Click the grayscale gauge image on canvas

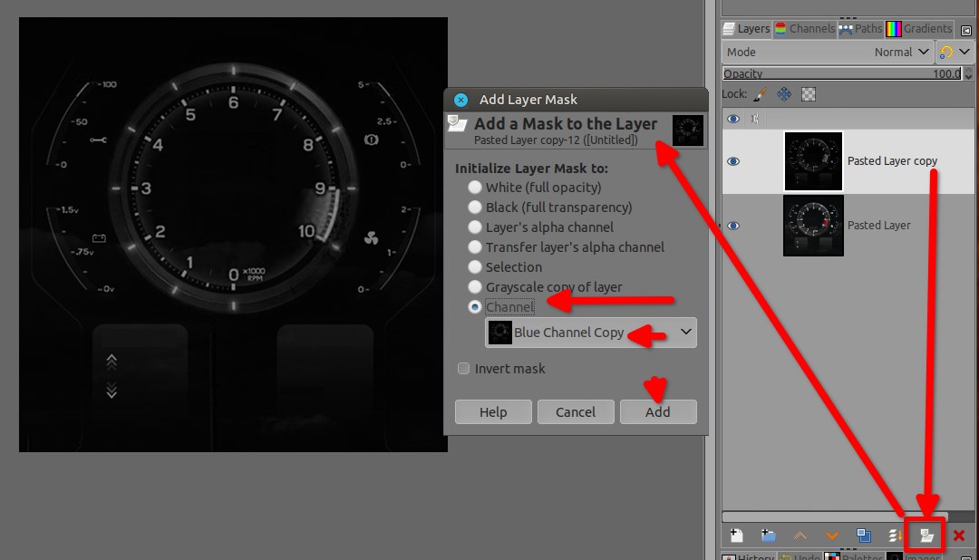(233, 234)
